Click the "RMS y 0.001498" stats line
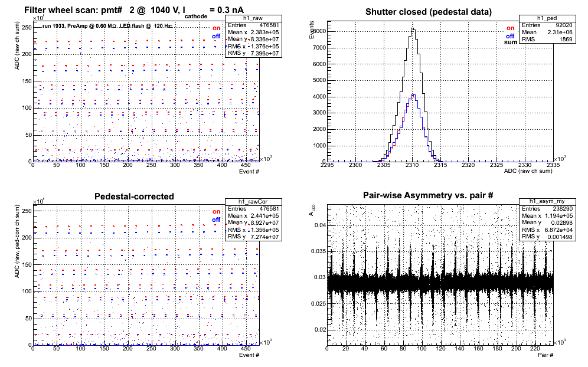Viewport: 588px width, 367px height. pyautogui.click(x=547, y=237)
